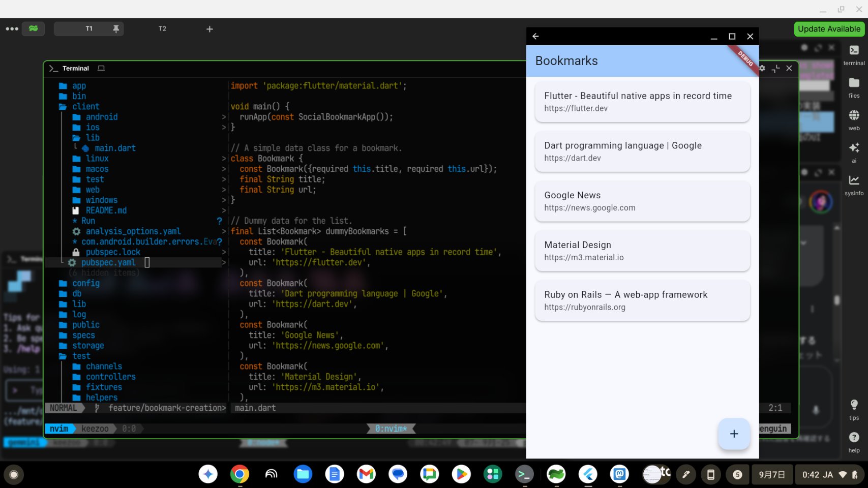The width and height of the screenshot is (868, 488).
Task: Select pubspec.lock file
Action: 106,252
